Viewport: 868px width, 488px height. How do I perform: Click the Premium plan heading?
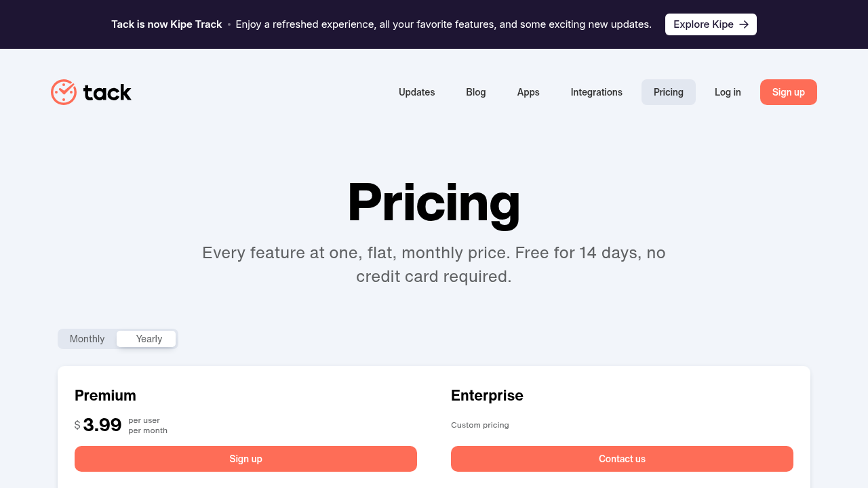105,395
